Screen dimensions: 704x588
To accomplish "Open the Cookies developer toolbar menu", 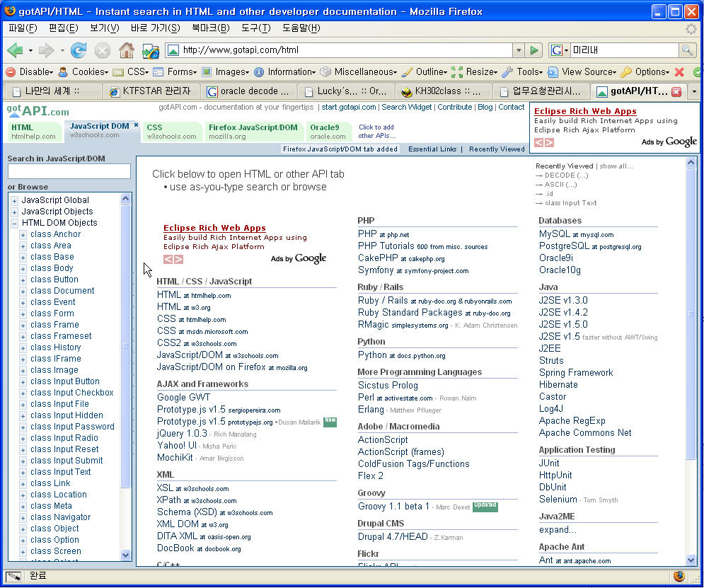I will tap(83, 71).
